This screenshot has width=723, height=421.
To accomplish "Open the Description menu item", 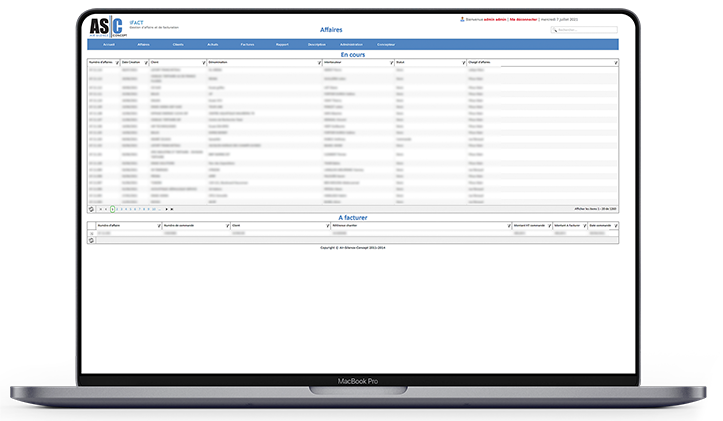I will tap(317, 45).
